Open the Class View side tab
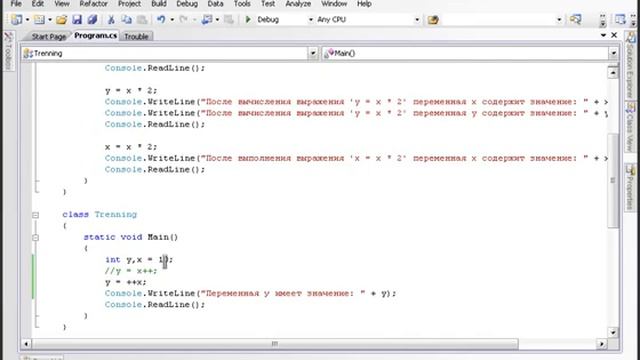This screenshot has width=640, height=360. pos(630,127)
